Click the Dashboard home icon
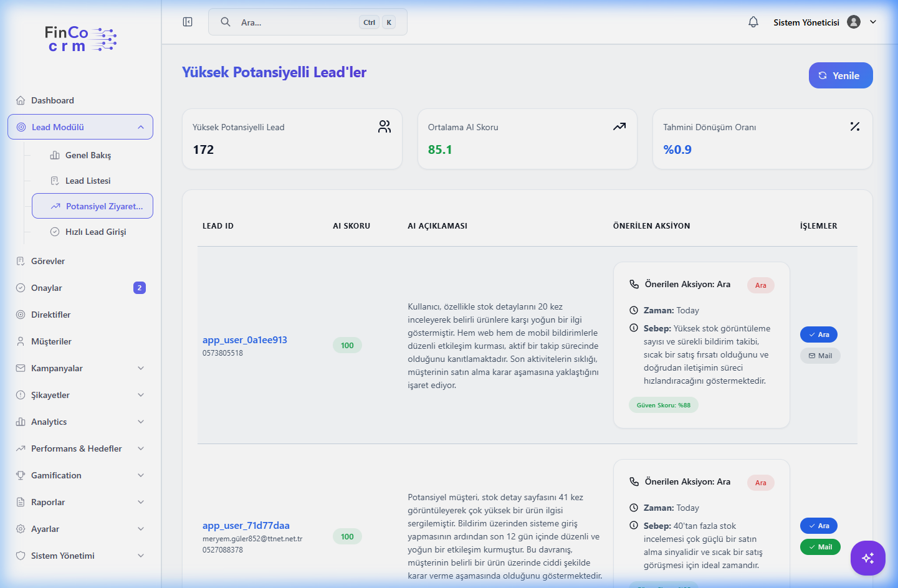The width and height of the screenshot is (898, 588). click(21, 100)
